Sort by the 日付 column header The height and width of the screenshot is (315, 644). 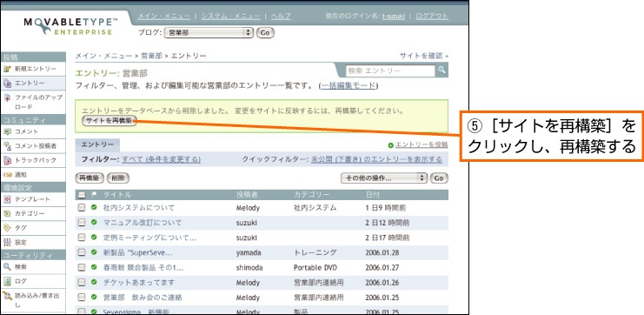point(373,195)
